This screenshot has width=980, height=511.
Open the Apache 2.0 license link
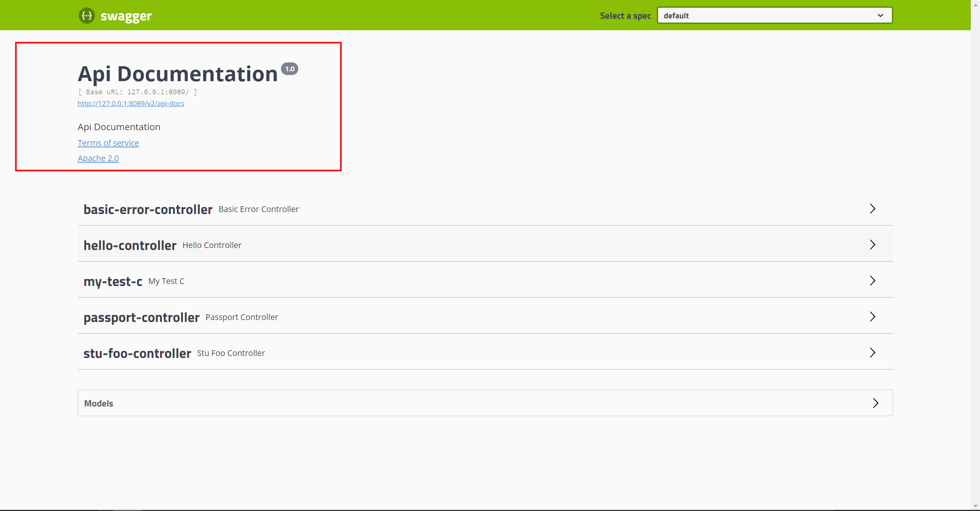coord(98,158)
